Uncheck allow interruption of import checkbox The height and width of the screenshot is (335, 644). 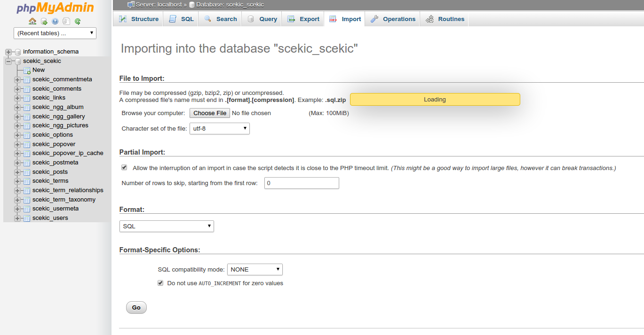click(124, 167)
